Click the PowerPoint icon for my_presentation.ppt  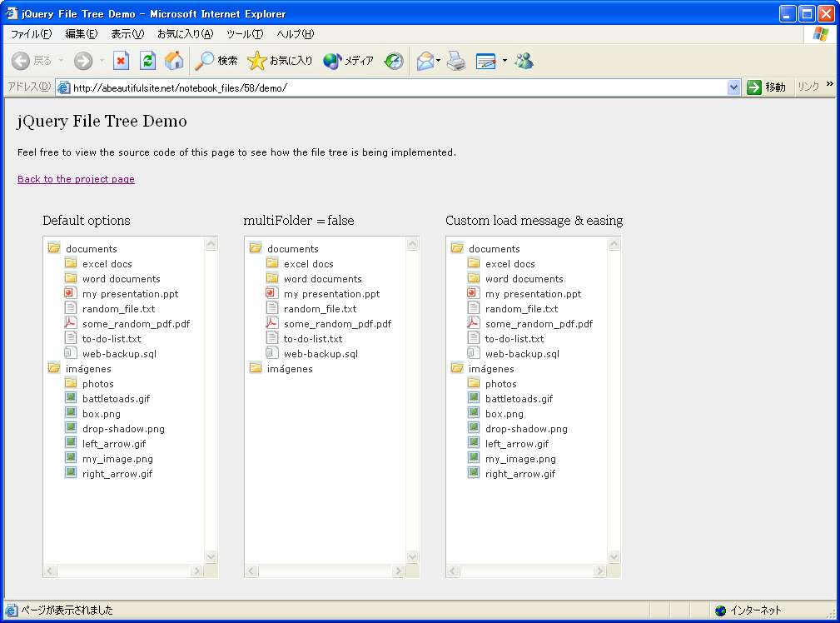(x=70, y=293)
